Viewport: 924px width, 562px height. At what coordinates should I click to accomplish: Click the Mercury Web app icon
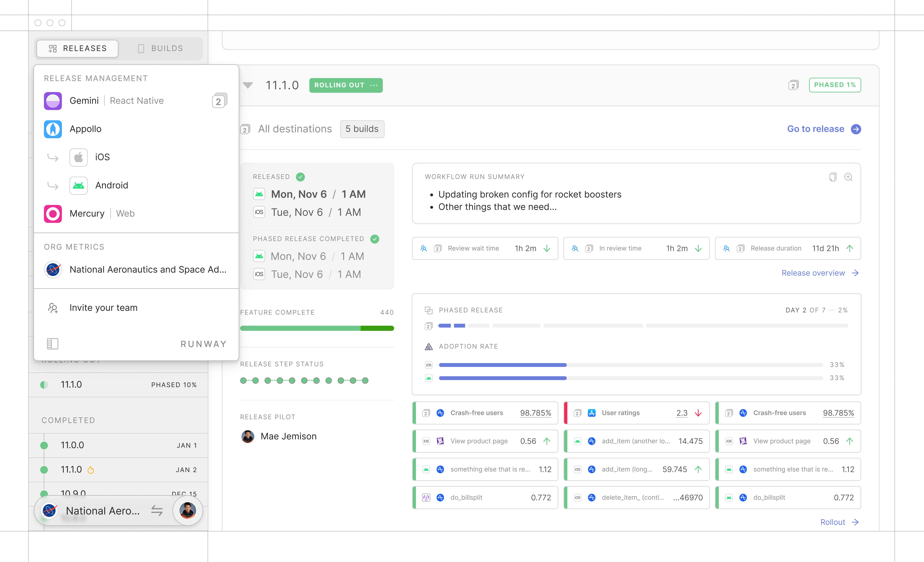coord(53,214)
